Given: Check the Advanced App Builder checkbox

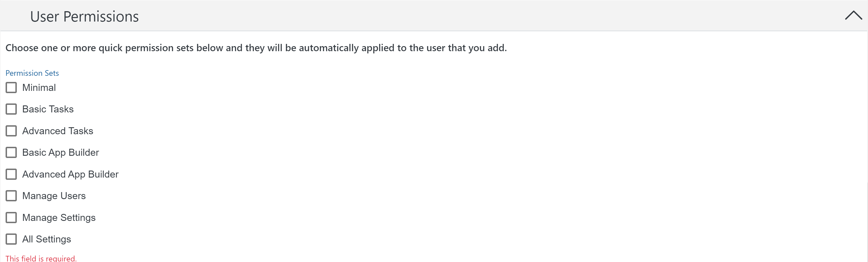Looking at the screenshot, I should (x=11, y=174).
